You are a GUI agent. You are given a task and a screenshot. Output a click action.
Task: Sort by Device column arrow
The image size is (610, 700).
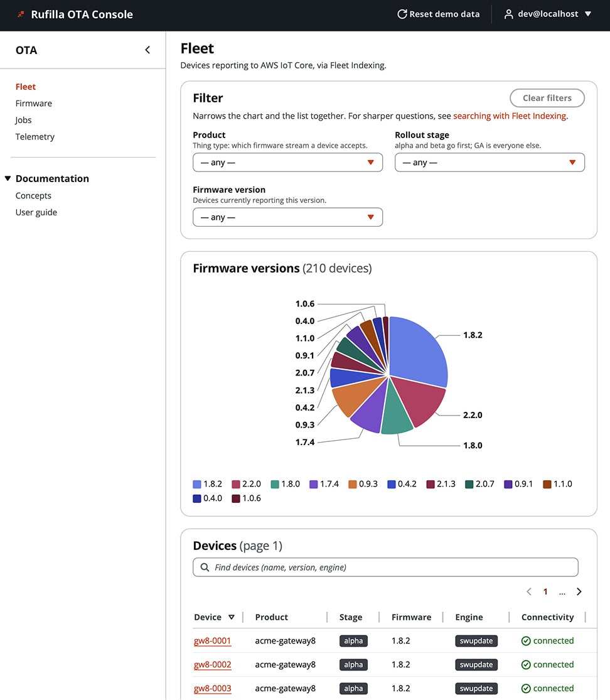pos(231,617)
